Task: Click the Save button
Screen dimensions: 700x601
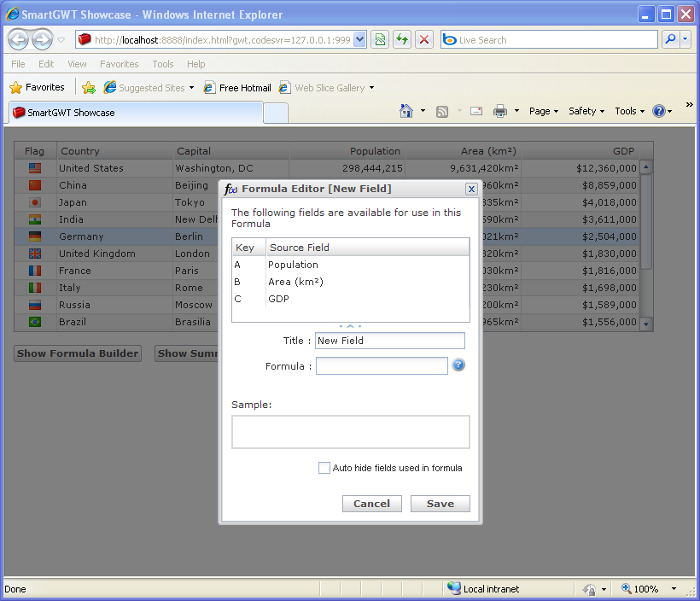Action: coord(440,504)
